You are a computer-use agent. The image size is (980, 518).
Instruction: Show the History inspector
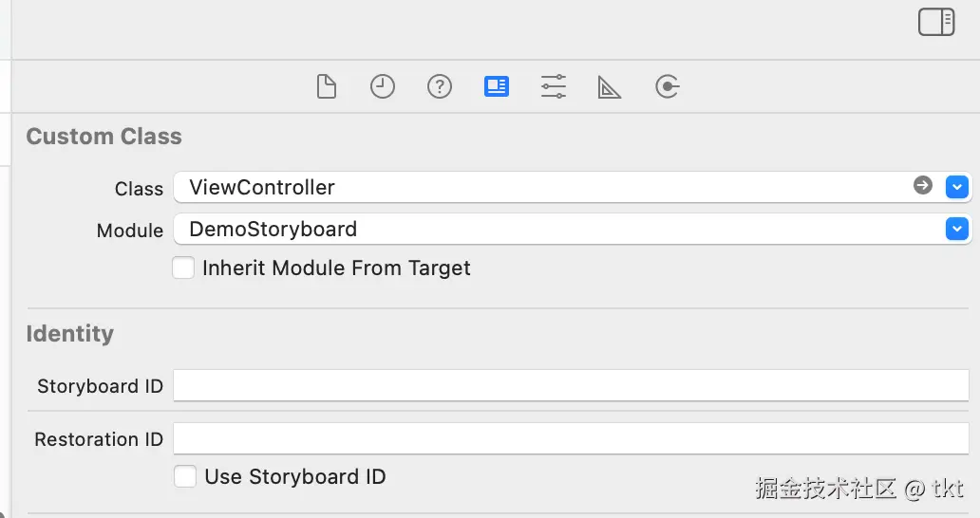pos(383,87)
